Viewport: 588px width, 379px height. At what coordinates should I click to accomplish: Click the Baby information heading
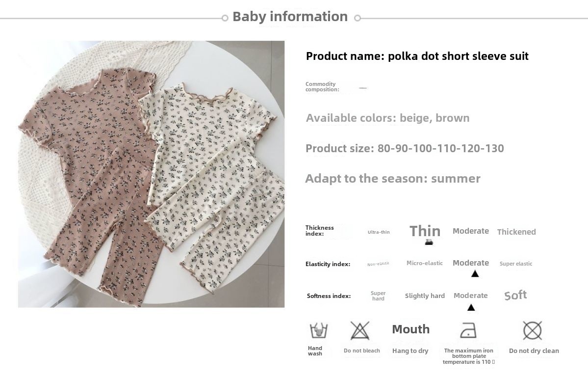pos(290,16)
